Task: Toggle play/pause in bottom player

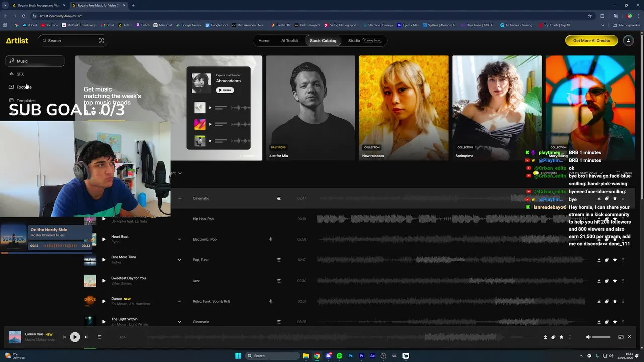Action: (75, 337)
